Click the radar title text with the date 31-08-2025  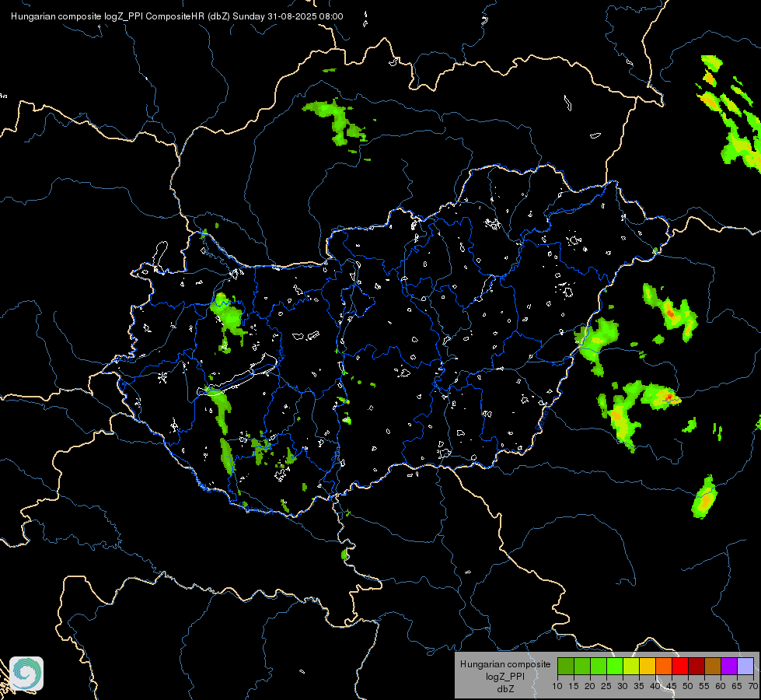[176, 16]
